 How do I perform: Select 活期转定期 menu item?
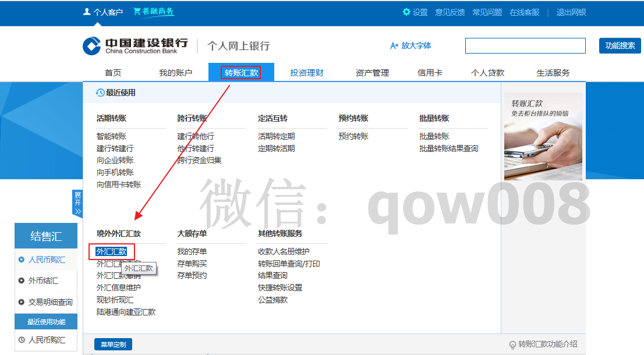click(x=277, y=136)
